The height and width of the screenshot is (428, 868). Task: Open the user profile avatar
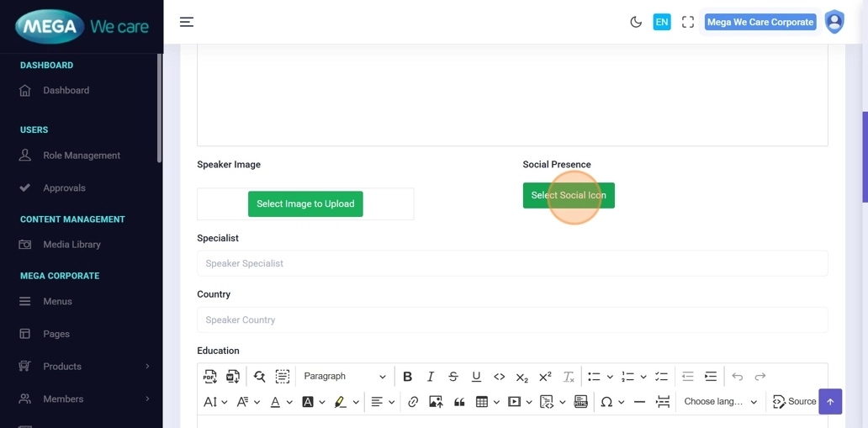tap(834, 22)
